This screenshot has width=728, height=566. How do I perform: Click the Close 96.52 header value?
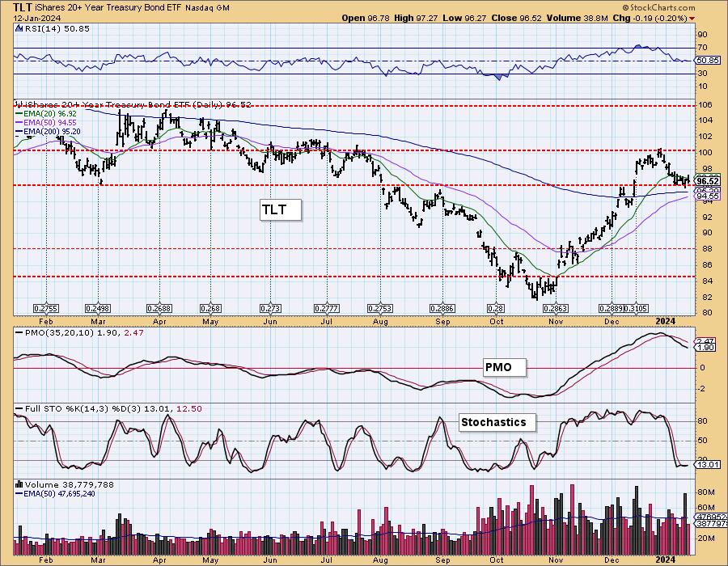[x=516, y=18]
